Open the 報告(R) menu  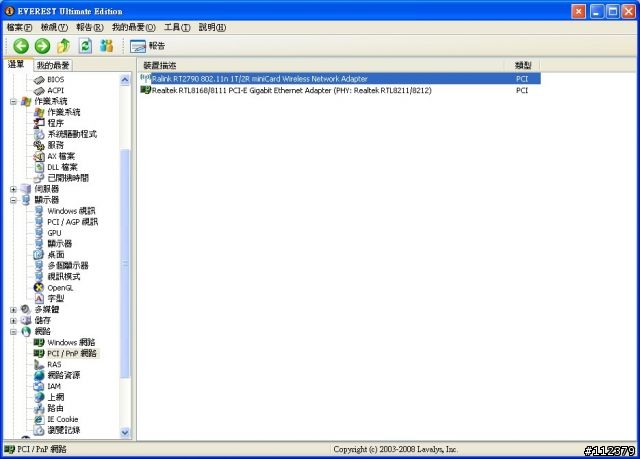tap(90, 27)
